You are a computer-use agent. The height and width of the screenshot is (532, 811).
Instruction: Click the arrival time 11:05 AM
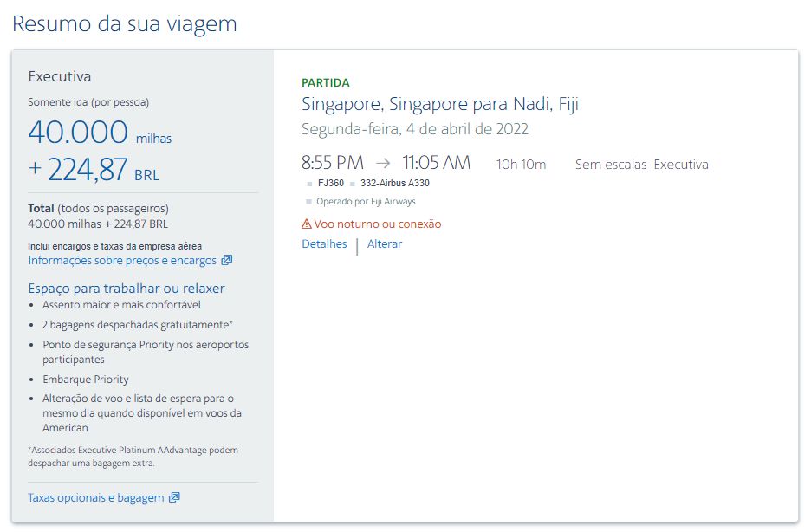[x=437, y=163]
